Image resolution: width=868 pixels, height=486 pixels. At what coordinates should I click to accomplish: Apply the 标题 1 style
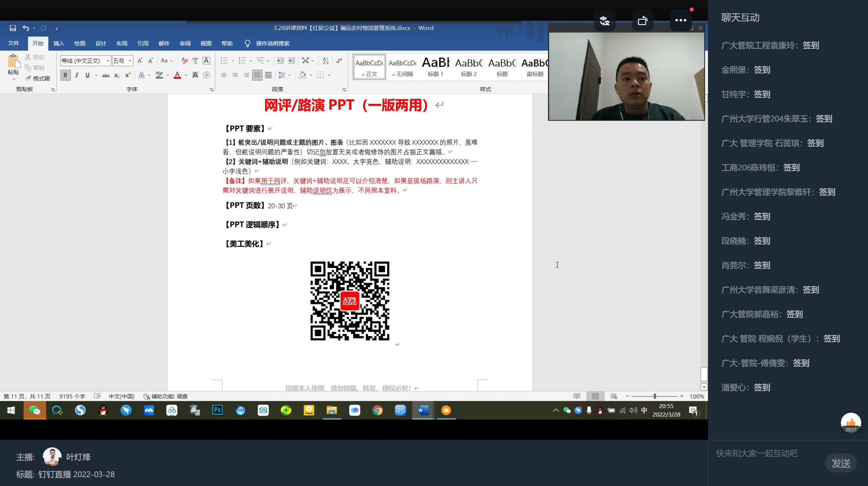(x=435, y=67)
